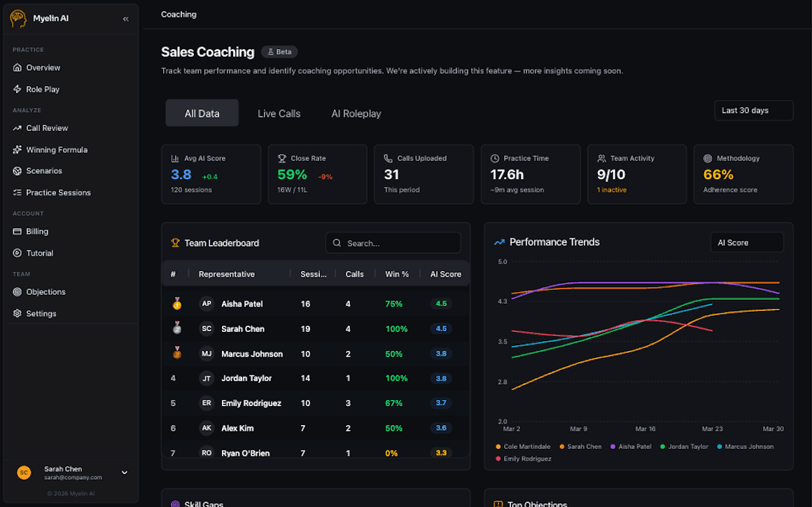The image size is (812, 507).
Task: Expand the Sarah Chen account menu chevron
Action: [x=125, y=472]
